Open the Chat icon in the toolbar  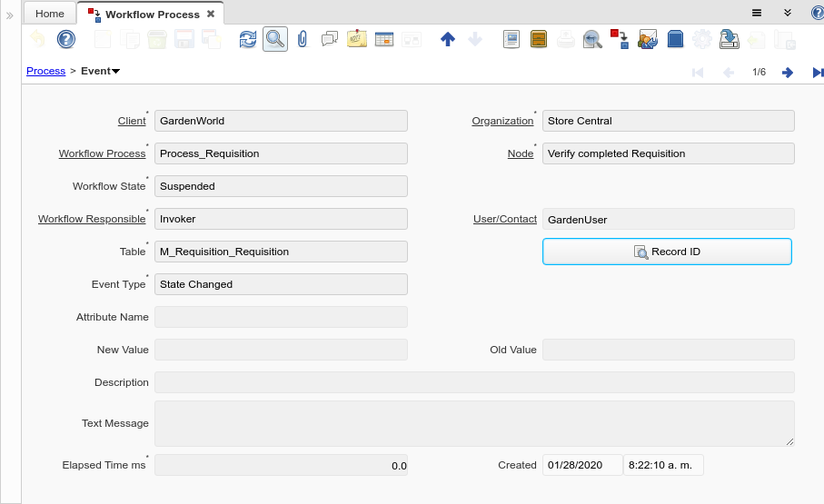330,39
